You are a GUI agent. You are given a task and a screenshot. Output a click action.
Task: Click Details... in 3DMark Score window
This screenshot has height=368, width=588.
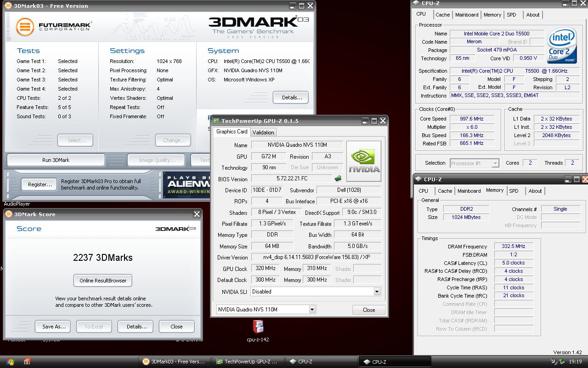point(136,327)
